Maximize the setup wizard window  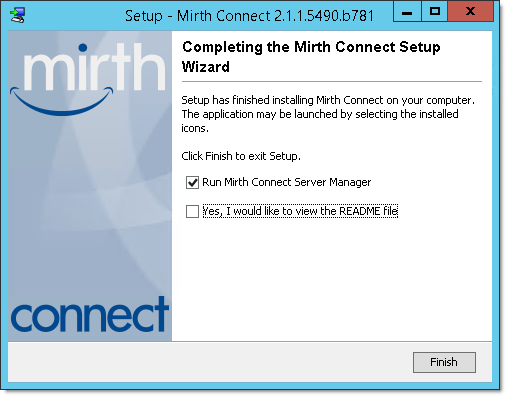click(434, 12)
